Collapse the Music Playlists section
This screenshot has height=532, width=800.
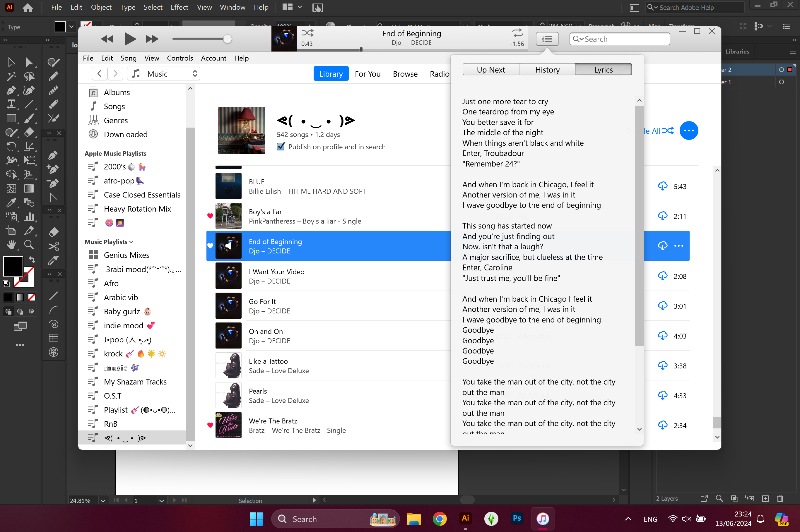click(131, 242)
